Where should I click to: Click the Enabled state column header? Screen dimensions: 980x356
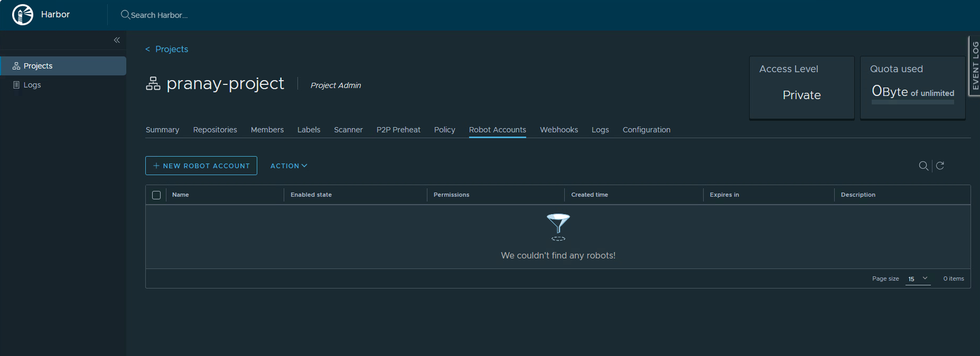click(311, 195)
